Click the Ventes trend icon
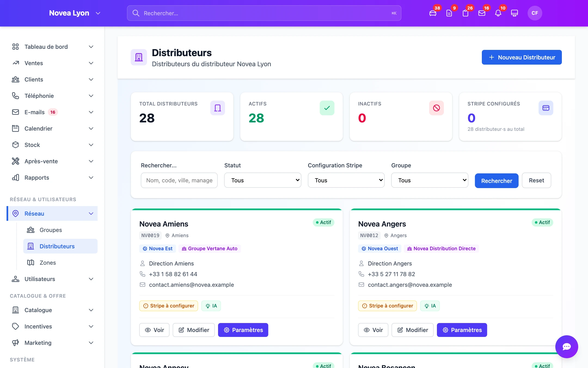 pyautogui.click(x=16, y=63)
